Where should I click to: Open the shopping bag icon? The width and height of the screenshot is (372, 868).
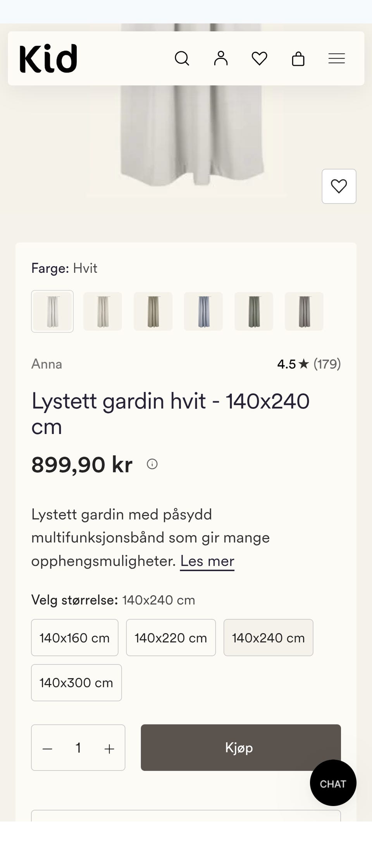coord(298,59)
